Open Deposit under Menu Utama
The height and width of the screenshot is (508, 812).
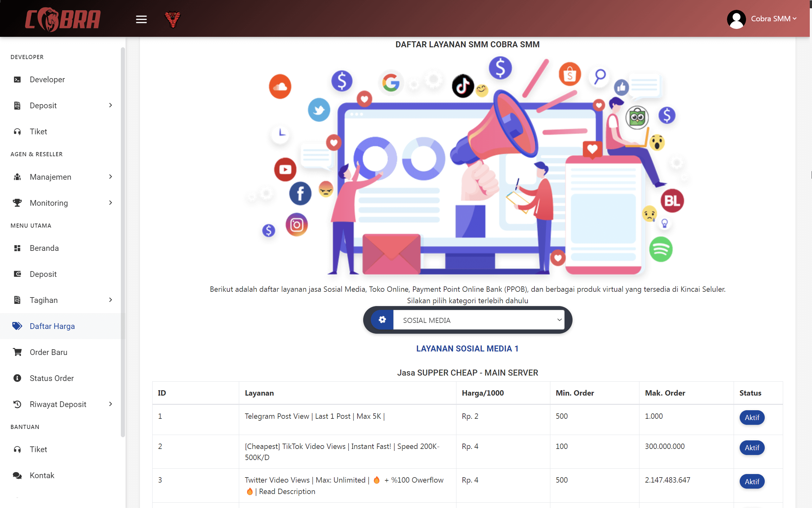click(x=43, y=274)
